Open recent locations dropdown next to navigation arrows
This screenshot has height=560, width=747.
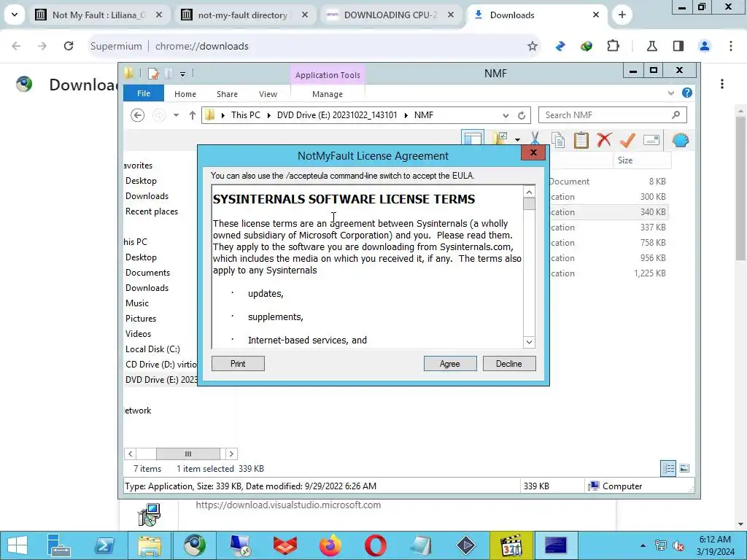pyautogui.click(x=177, y=115)
